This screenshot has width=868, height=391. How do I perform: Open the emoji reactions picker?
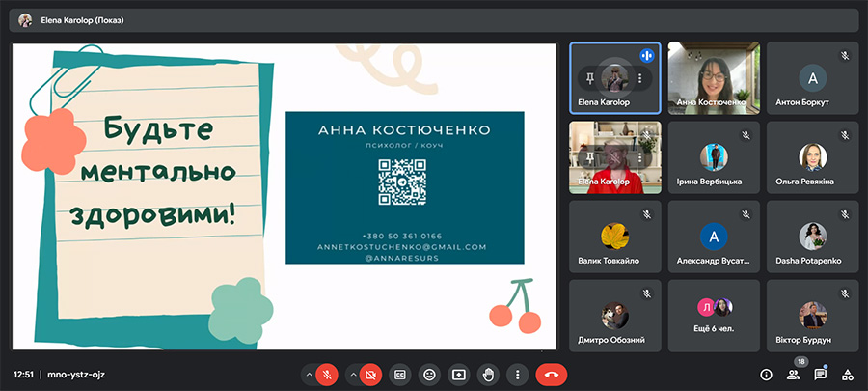[x=429, y=374]
